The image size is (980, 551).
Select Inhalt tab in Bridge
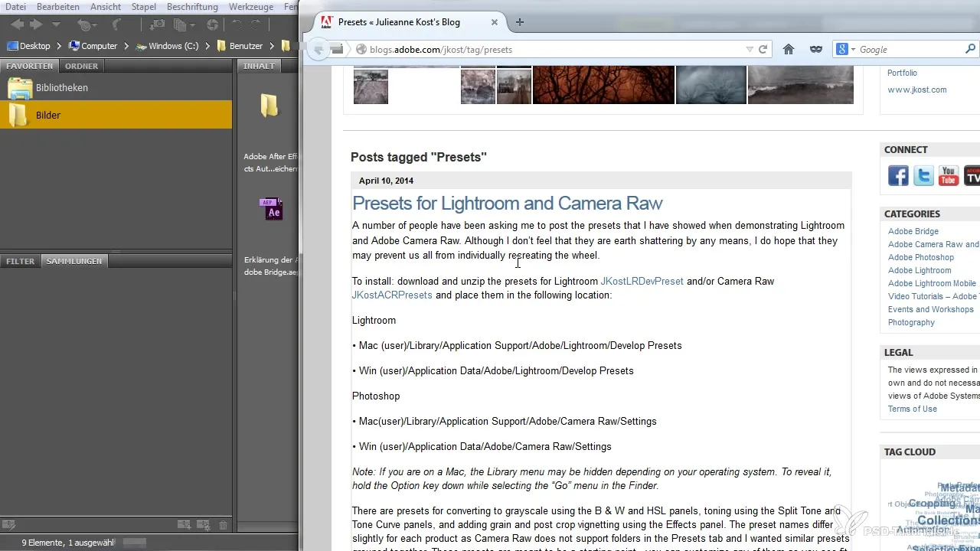pos(259,66)
